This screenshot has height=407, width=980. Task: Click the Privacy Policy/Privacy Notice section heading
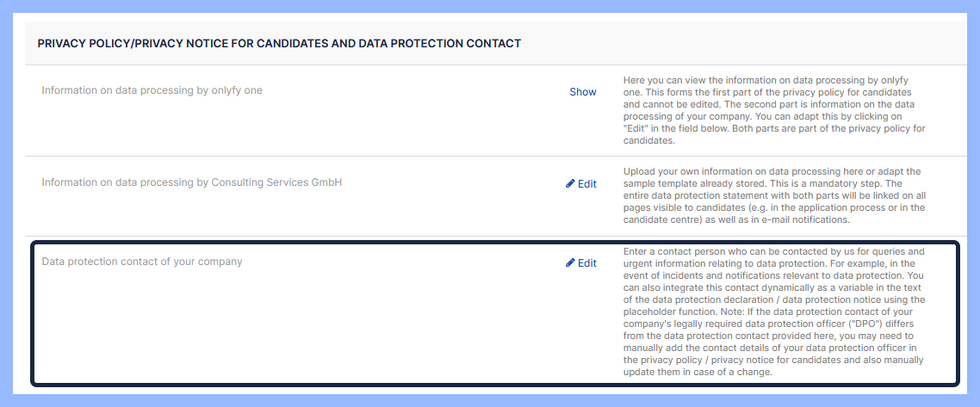tap(279, 43)
